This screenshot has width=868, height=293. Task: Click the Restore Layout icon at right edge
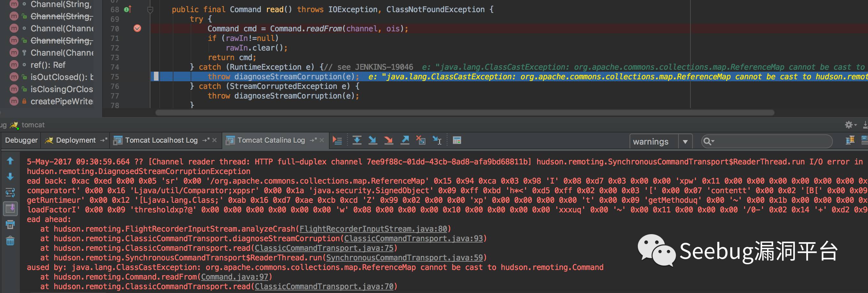click(x=864, y=140)
